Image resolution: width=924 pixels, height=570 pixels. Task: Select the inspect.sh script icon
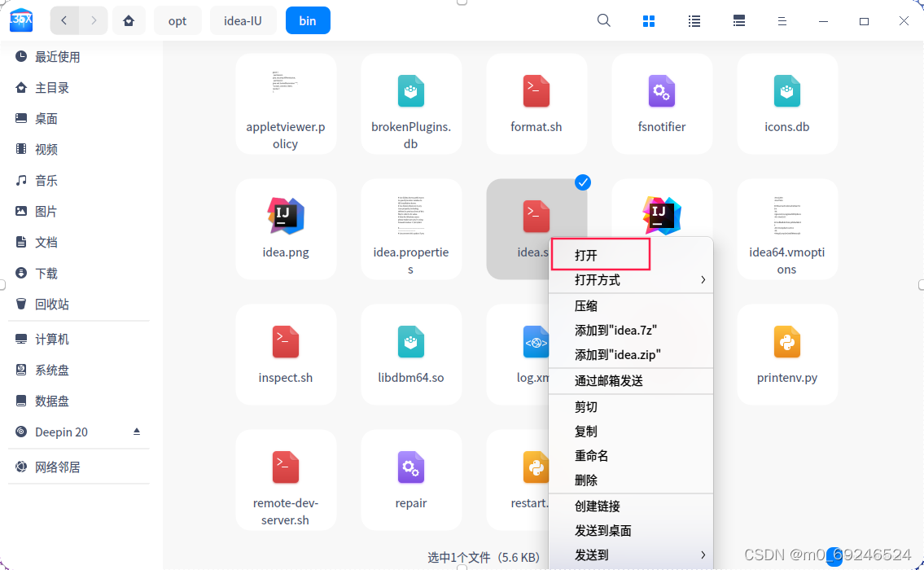[x=286, y=342]
